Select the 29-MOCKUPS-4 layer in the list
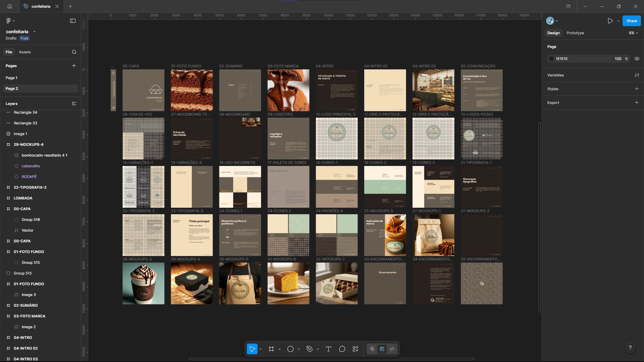This screenshot has width=644, height=362. [x=29, y=144]
